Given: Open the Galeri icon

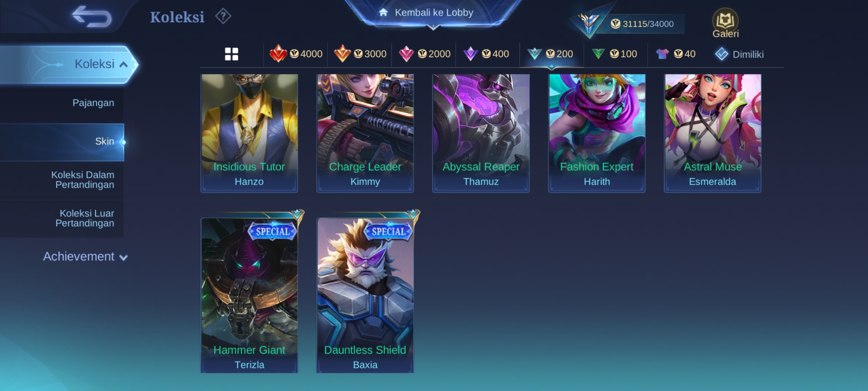Looking at the screenshot, I should [725, 23].
